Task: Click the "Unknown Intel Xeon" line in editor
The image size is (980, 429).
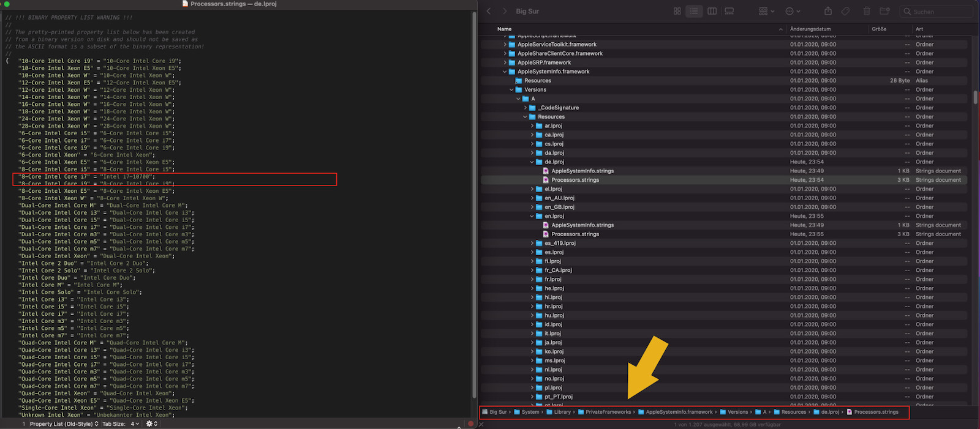Action: pyautogui.click(x=96, y=415)
